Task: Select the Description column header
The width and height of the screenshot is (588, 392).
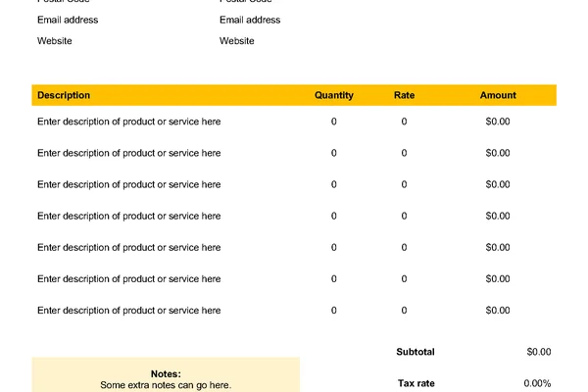Action: [x=64, y=95]
